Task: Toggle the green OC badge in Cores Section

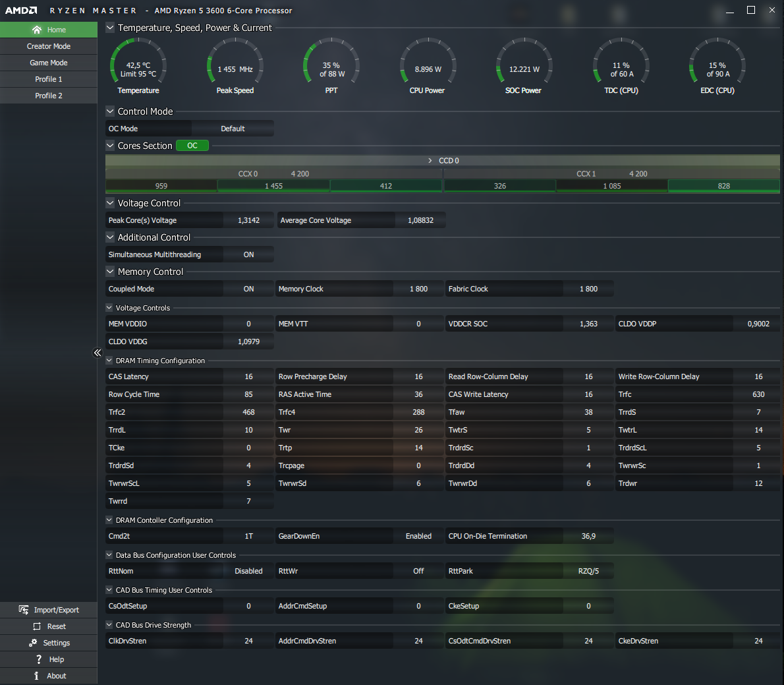Action: 192,146
